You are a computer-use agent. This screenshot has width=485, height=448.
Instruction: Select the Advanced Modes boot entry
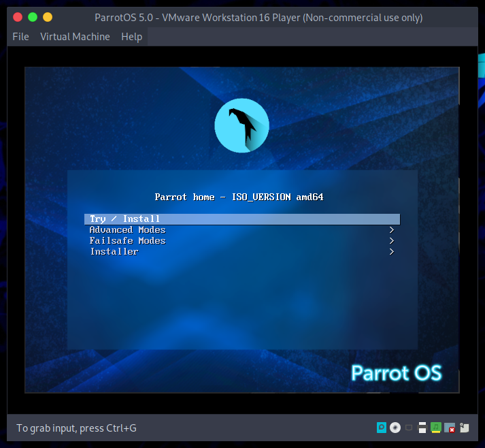[x=127, y=230]
